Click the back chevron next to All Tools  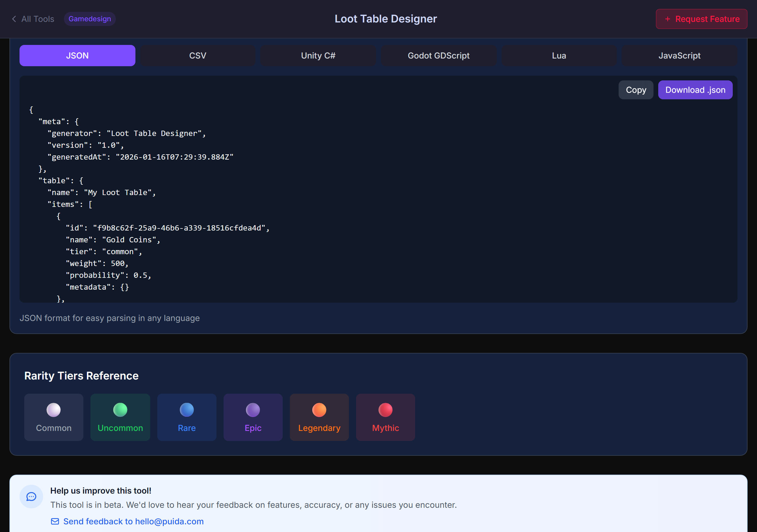coord(14,19)
